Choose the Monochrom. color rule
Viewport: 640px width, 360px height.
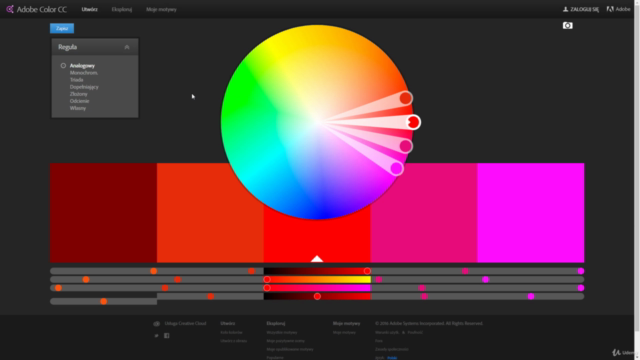[x=84, y=73]
